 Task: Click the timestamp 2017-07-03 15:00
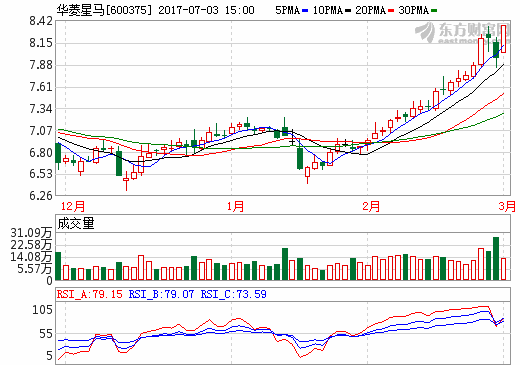click(x=206, y=10)
